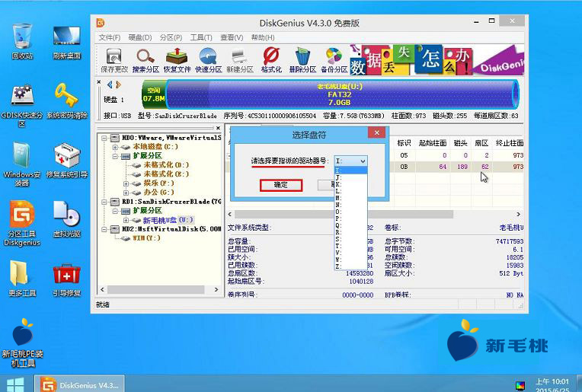582x392 pixels.
Task: Select the 引导修复 desktop icon
Action: [67, 280]
